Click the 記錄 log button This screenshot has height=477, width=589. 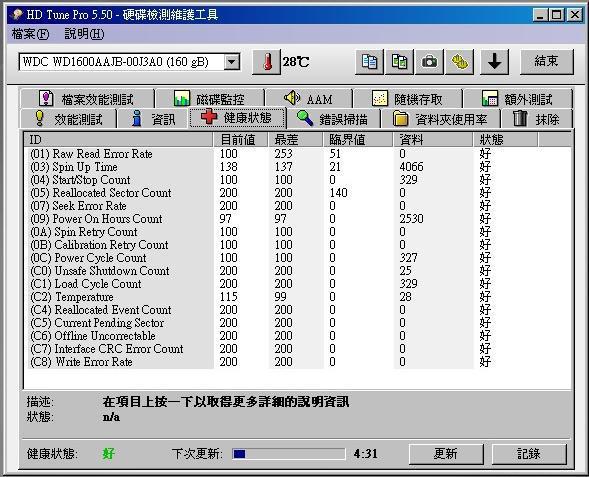(529, 454)
